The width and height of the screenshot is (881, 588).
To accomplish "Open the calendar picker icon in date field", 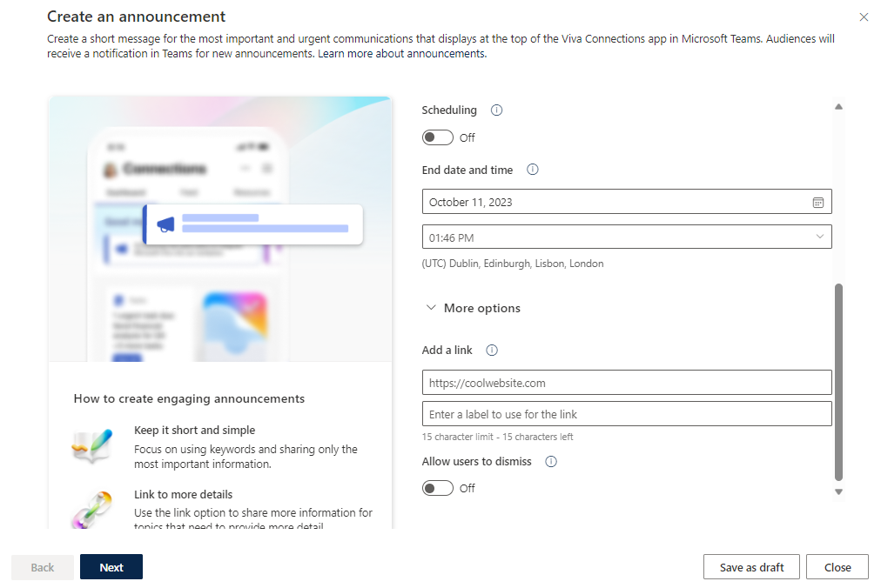I will pos(817,202).
